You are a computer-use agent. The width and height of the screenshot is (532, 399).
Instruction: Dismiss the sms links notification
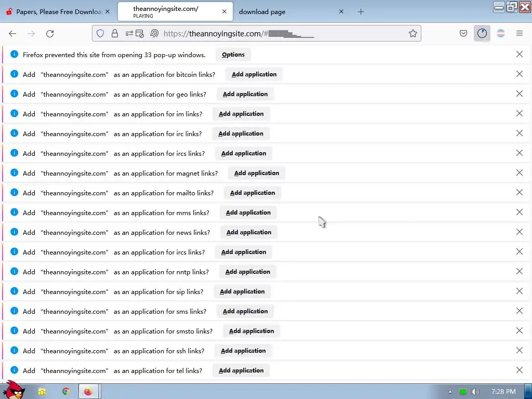click(519, 311)
